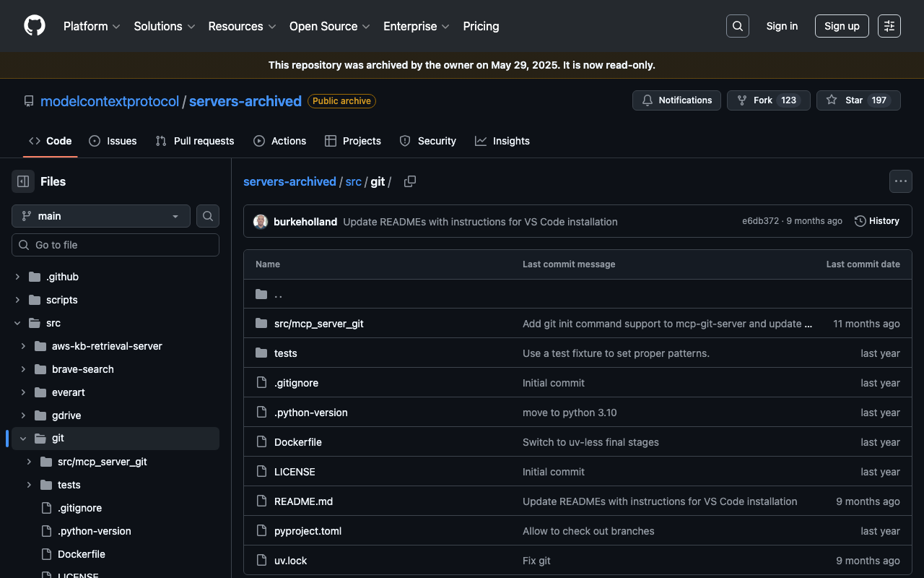
Task: Click burkeholland's avatar image
Action: pos(261,222)
